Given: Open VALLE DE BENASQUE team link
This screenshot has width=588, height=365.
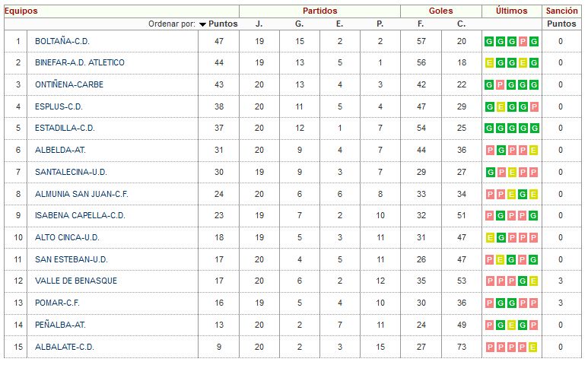Looking at the screenshot, I should tap(76, 281).
